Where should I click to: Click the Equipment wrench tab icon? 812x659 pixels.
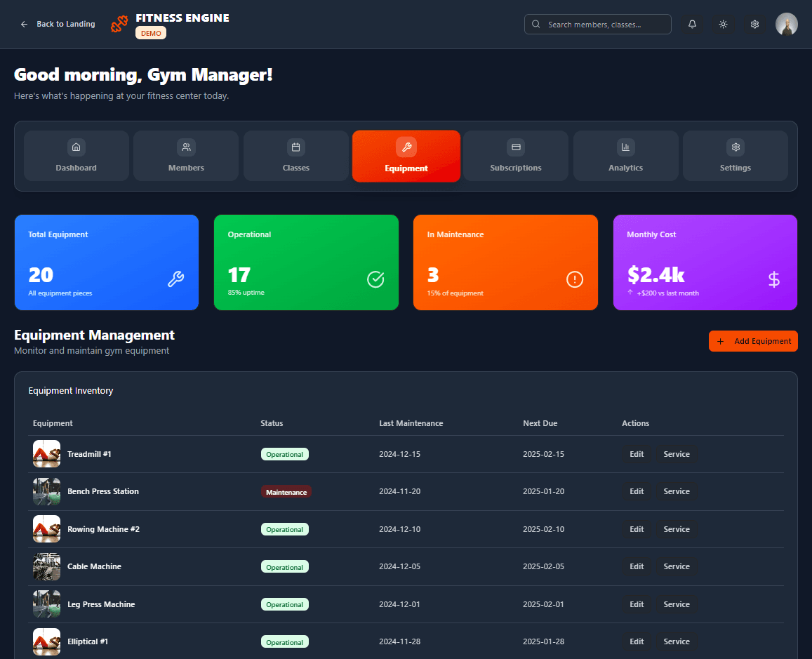pos(406,147)
